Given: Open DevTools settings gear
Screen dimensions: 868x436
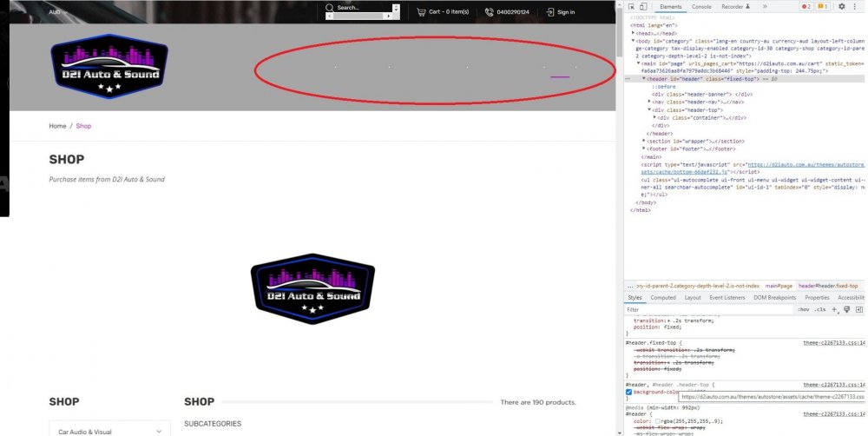Looking at the screenshot, I should (x=841, y=7).
